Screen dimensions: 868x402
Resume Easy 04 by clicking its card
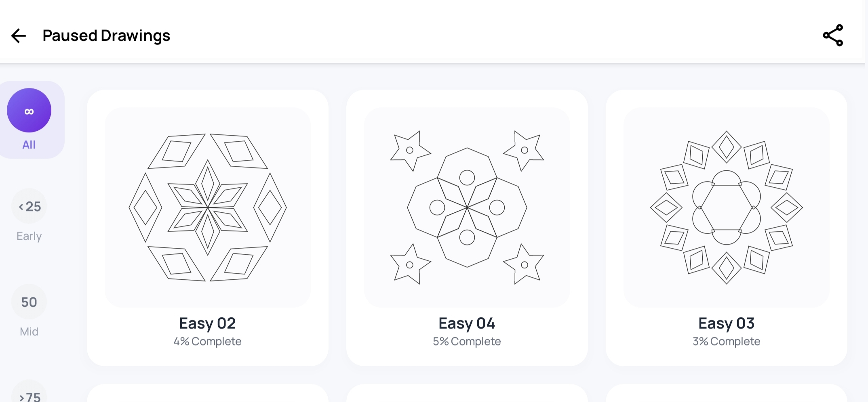click(x=467, y=226)
